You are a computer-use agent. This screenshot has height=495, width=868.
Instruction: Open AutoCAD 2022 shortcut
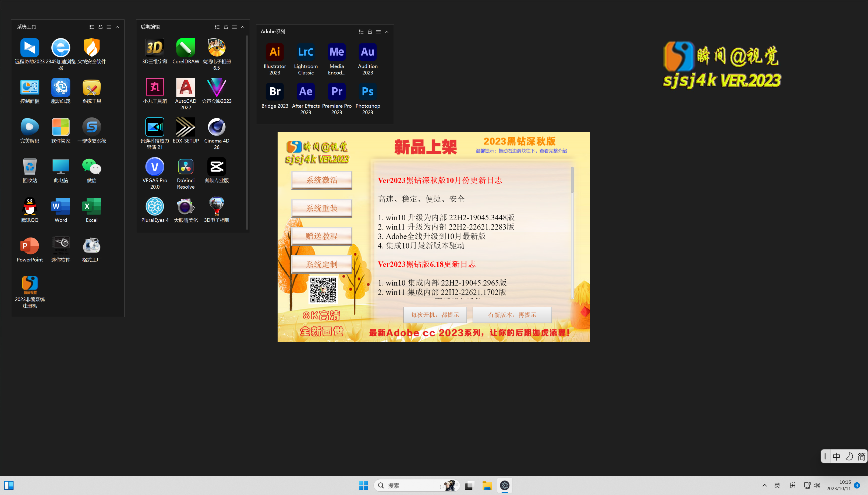pyautogui.click(x=186, y=94)
